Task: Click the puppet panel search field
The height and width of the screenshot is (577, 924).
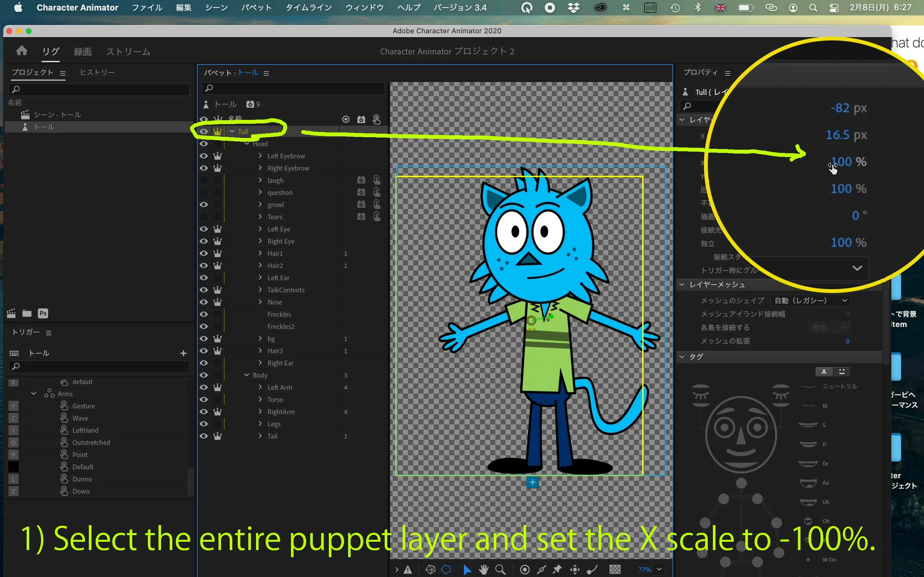Action: point(293,88)
